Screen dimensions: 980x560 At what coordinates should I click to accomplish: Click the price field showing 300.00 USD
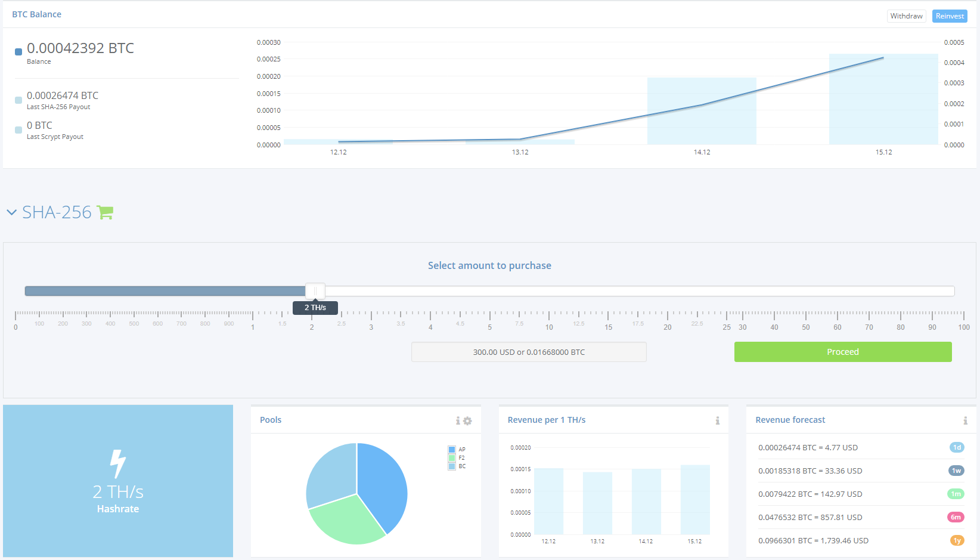click(x=529, y=352)
